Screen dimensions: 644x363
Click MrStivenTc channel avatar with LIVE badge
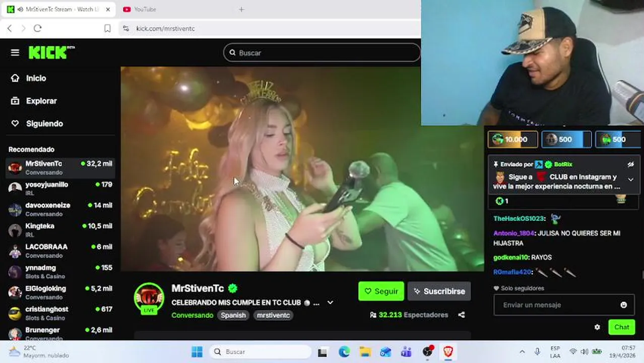(x=149, y=298)
